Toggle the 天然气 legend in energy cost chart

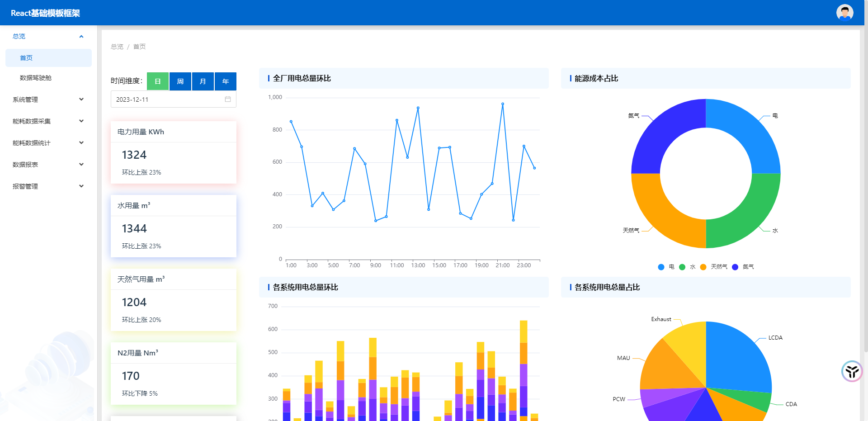(713, 267)
